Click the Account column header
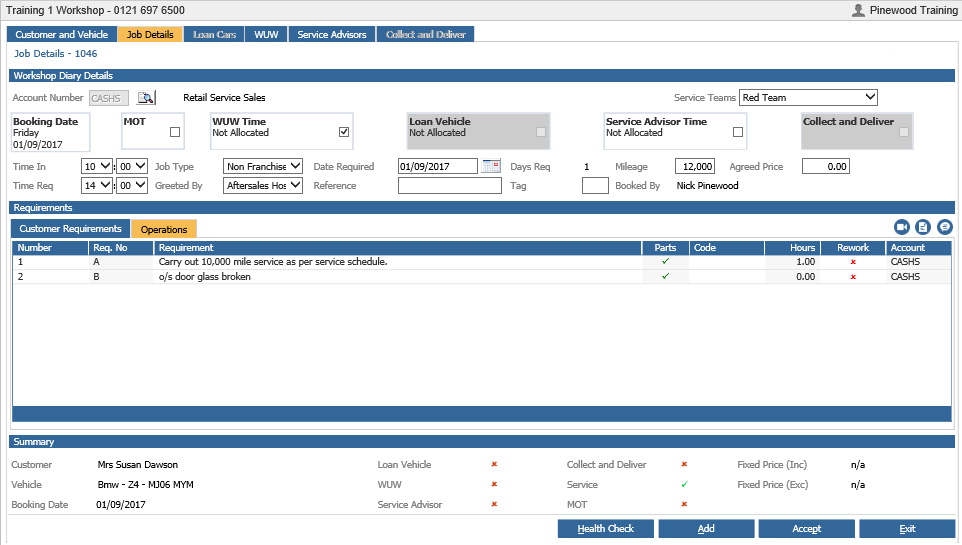 (918, 247)
